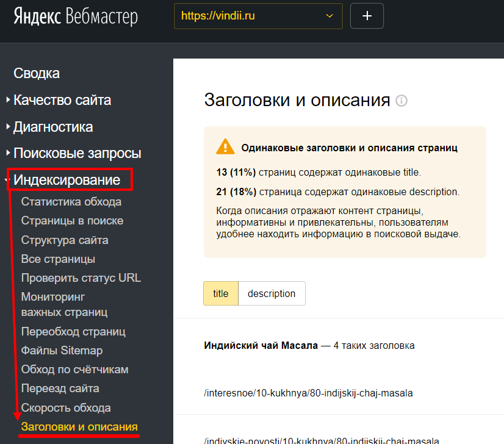Switch to the title tab

tap(221, 293)
